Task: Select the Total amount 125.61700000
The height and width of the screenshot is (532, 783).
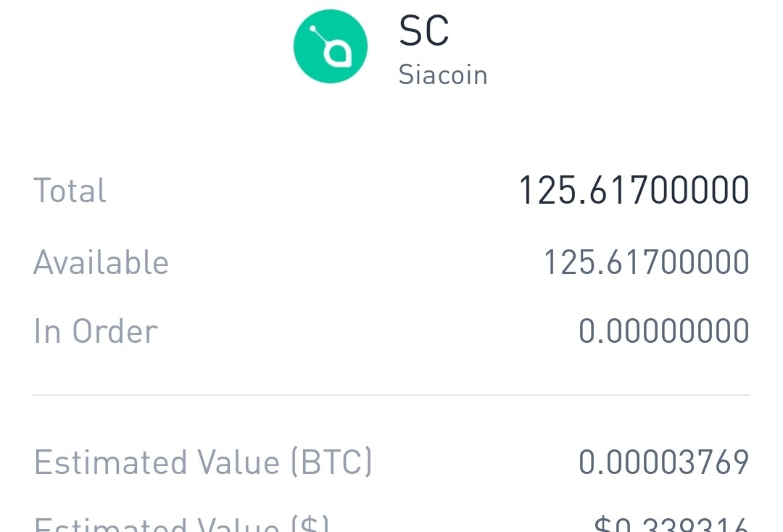Action: 634,190
